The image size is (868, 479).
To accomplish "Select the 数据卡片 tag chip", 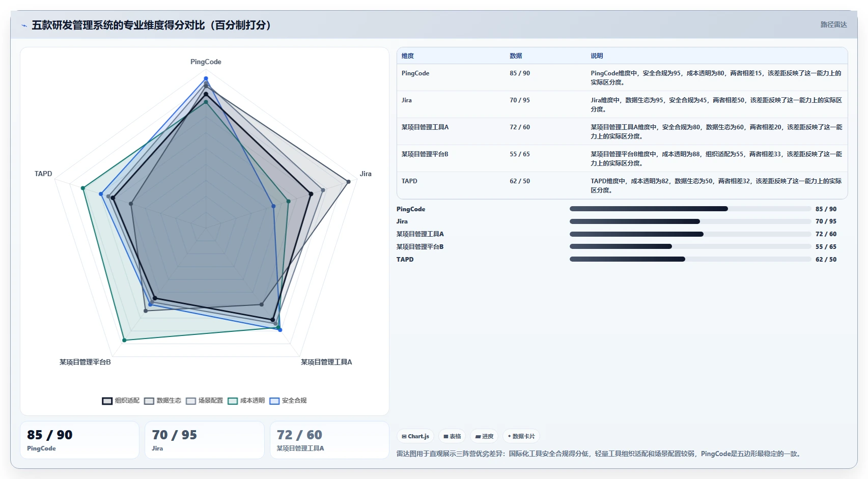I will pos(521,436).
